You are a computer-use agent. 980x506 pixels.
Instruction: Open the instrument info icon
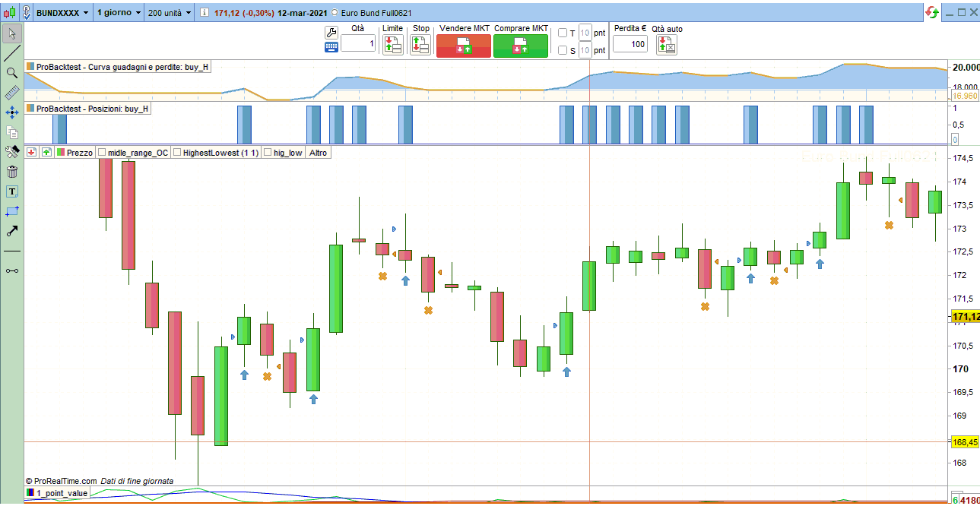205,13
